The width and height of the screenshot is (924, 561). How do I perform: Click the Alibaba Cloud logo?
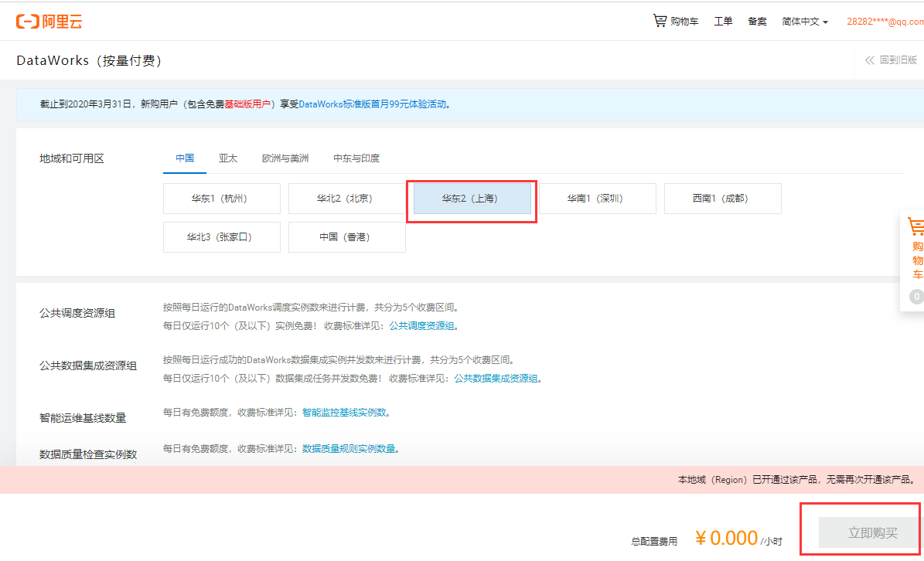tap(49, 22)
